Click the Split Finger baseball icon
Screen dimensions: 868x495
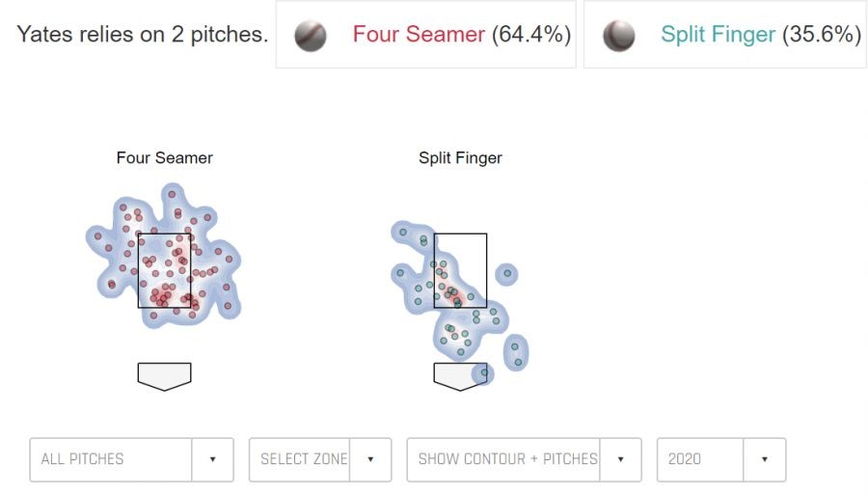(619, 36)
